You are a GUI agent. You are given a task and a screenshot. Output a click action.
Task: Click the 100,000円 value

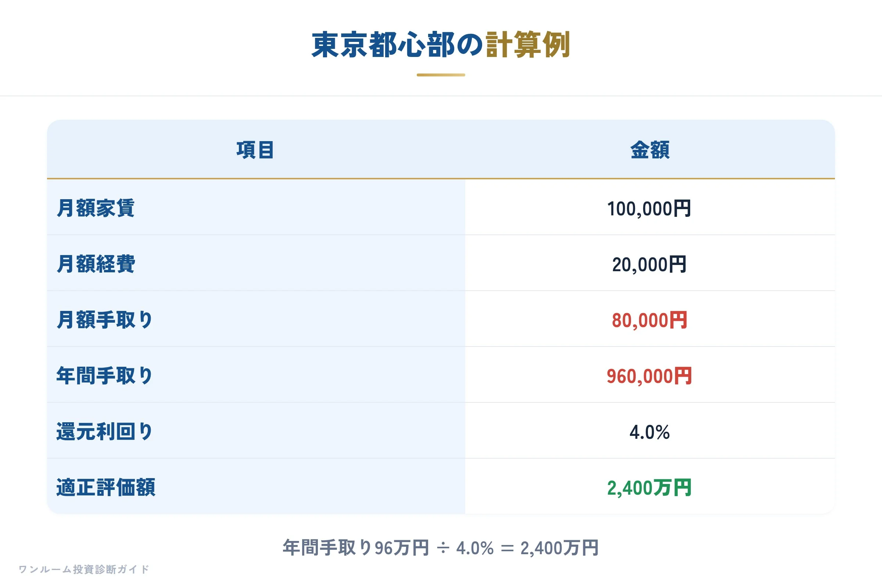[x=649, y=208]
